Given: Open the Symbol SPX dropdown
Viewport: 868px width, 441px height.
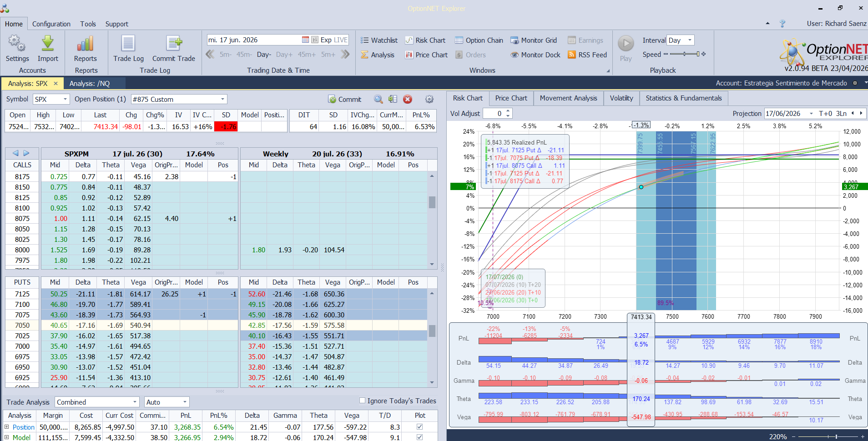Looking at the screenshot, I should coord(66,99).
